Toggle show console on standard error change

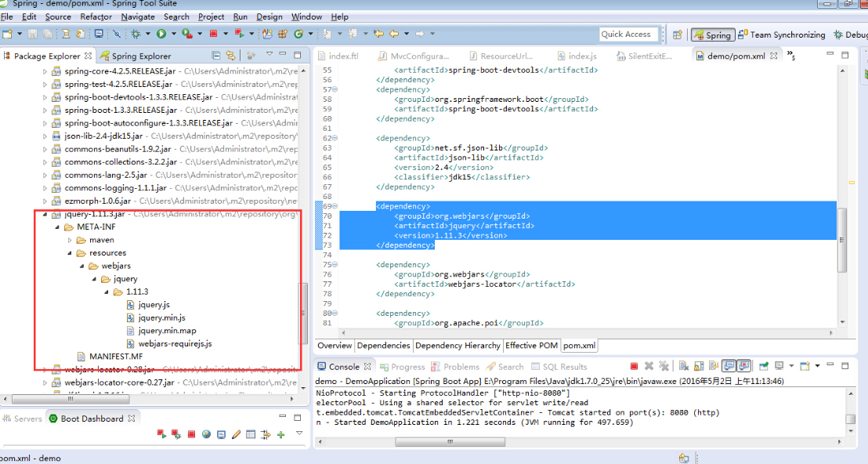pyautogui.click(x=744, y=366)
